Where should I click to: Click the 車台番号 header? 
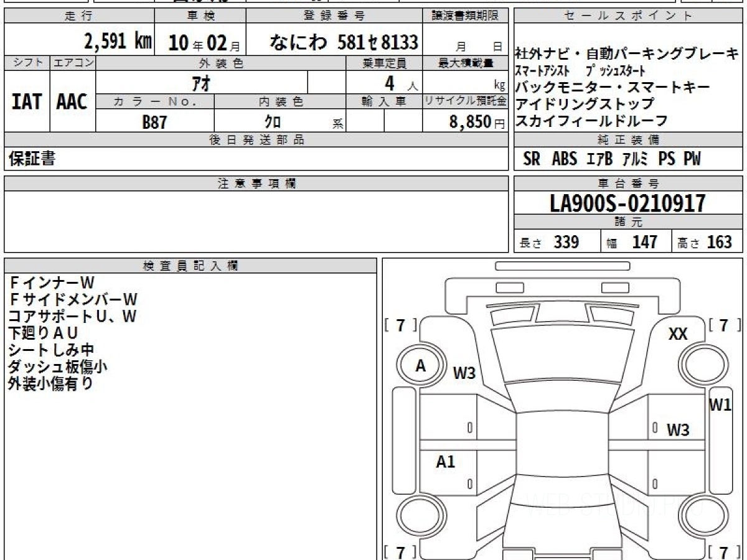point(628,184)
